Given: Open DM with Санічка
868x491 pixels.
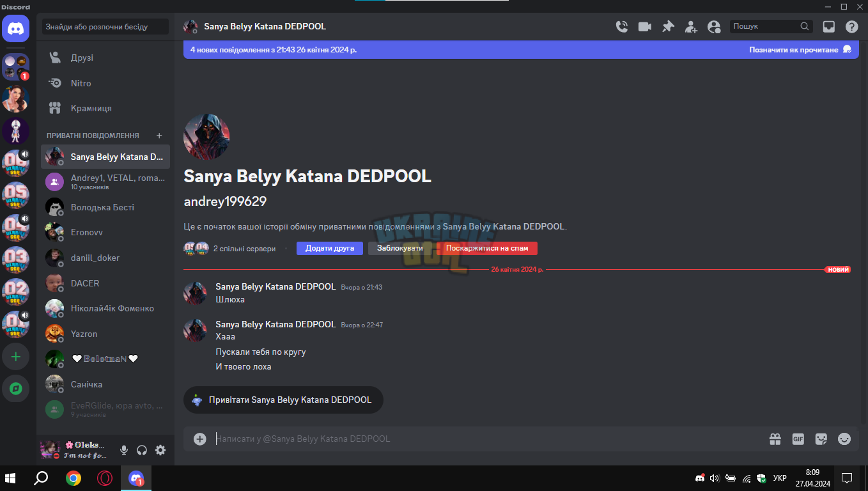Looking at the screenshot, I should pos(105,384).
